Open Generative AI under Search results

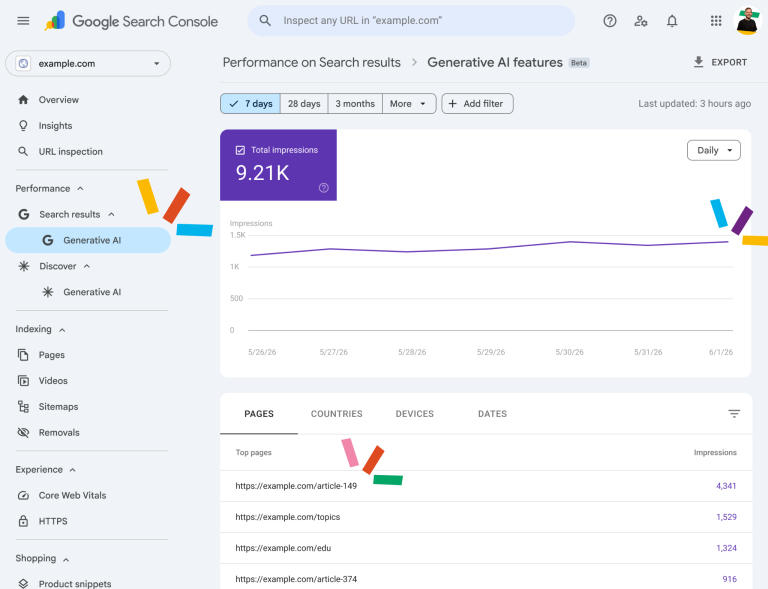click(x=88, y=240)
